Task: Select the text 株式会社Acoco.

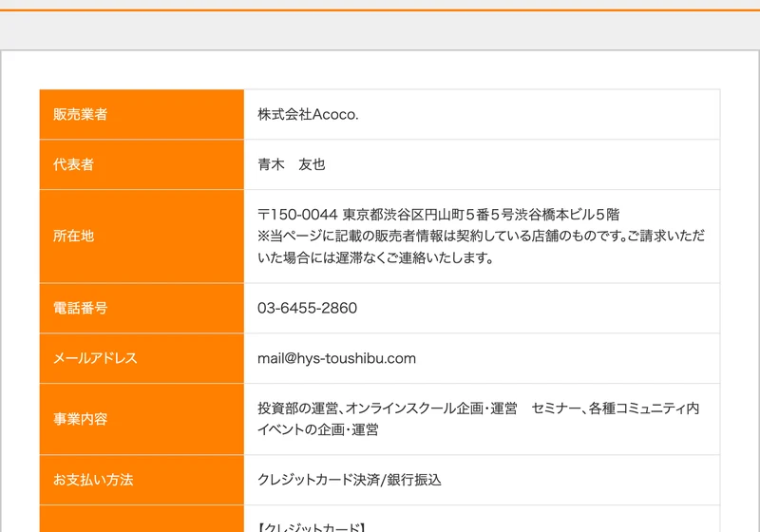Action: click(308, 114)
